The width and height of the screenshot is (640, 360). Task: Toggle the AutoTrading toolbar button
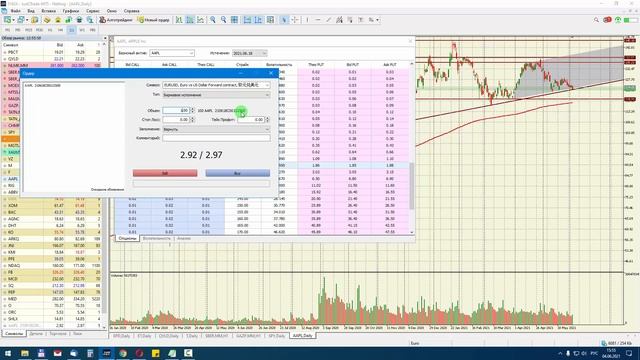coord(116,20)
